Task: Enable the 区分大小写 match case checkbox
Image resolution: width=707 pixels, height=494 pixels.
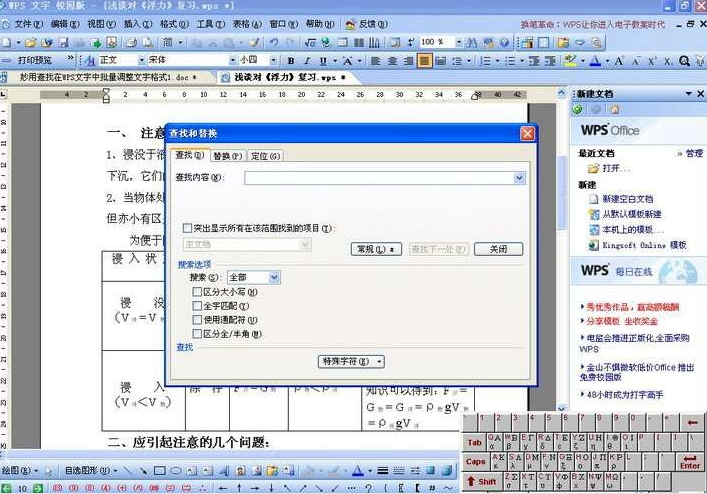Action: coord(197,291)
